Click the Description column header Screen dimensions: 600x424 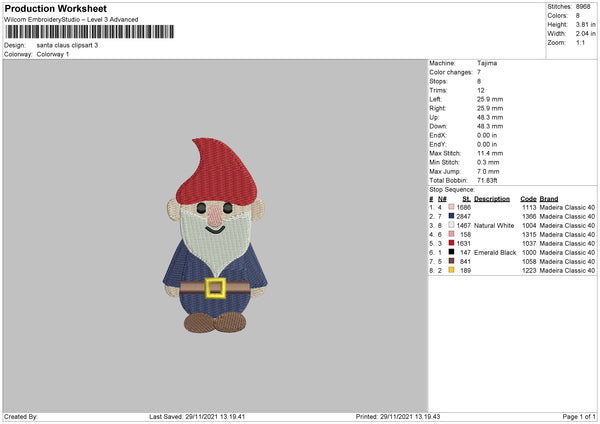pyautogui.click(x=491, y=198)
